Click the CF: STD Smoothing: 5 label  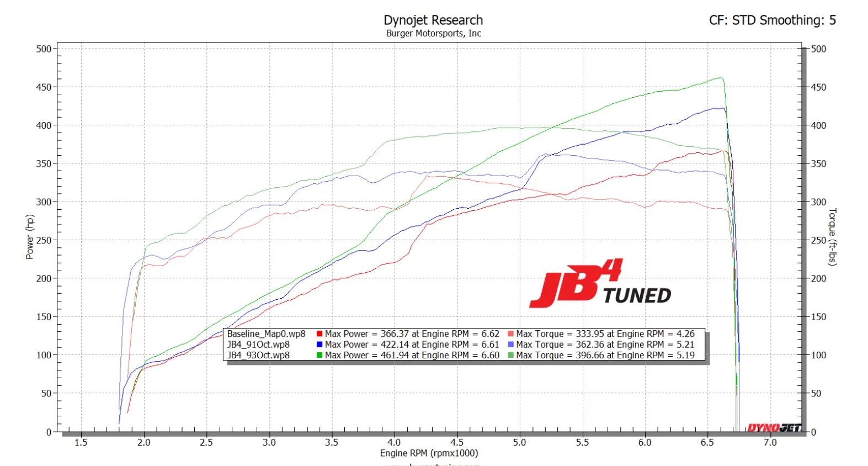tap(772, 20)
